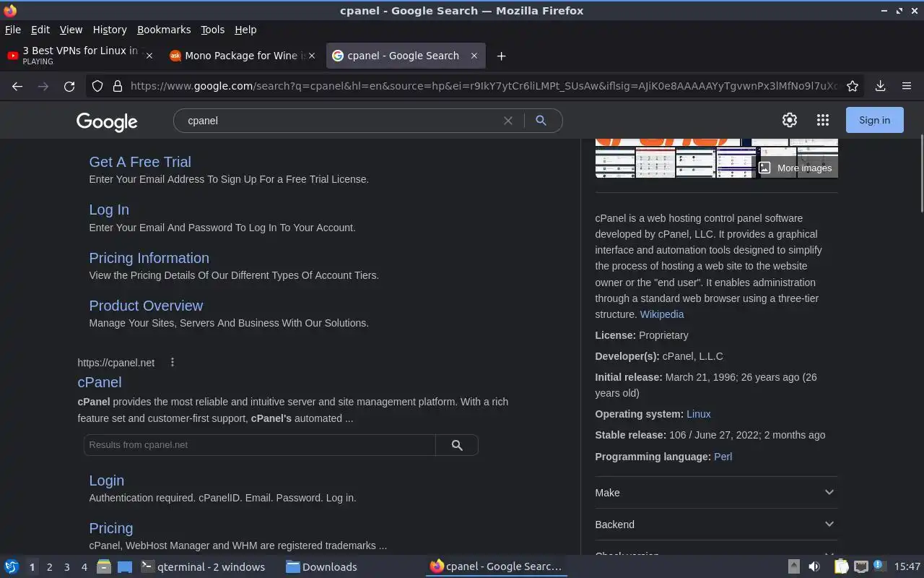Open the Login sitelink

[107, 480]
